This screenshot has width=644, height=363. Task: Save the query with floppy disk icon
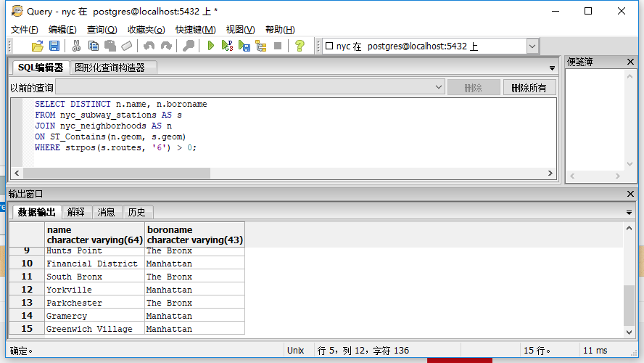pos(54,46)
